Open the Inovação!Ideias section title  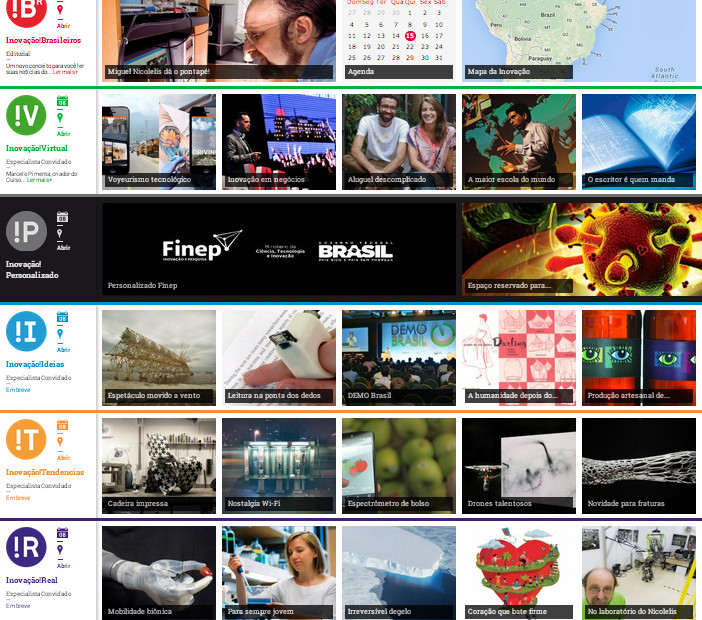[35, 364]
